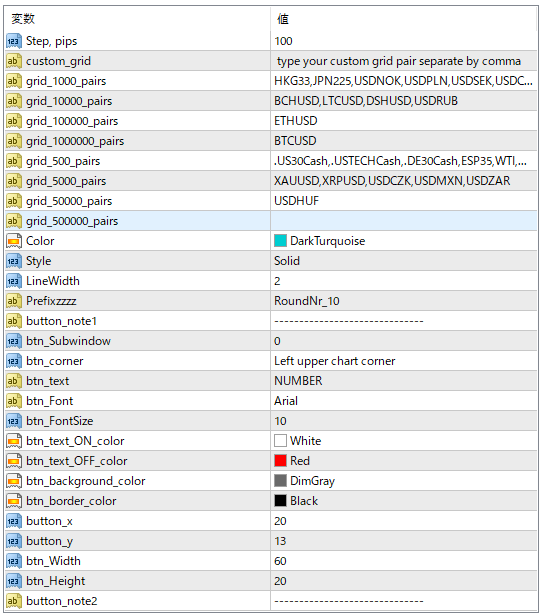Click the integer icon beside Style
Screen dimensions: 544x615
[x=14, y=261]
